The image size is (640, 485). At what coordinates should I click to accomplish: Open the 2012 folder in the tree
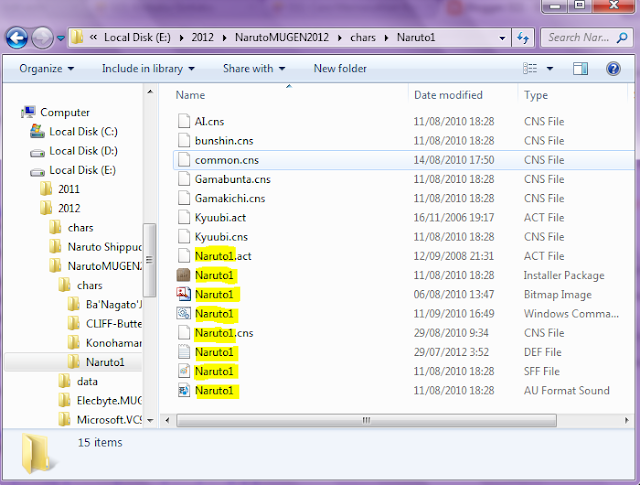[69, 208]
